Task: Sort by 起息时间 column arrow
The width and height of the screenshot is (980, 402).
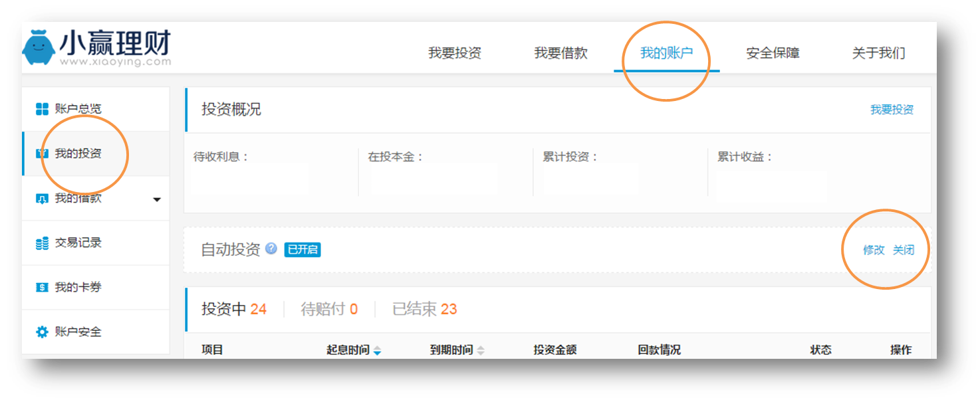Action: 378,350
